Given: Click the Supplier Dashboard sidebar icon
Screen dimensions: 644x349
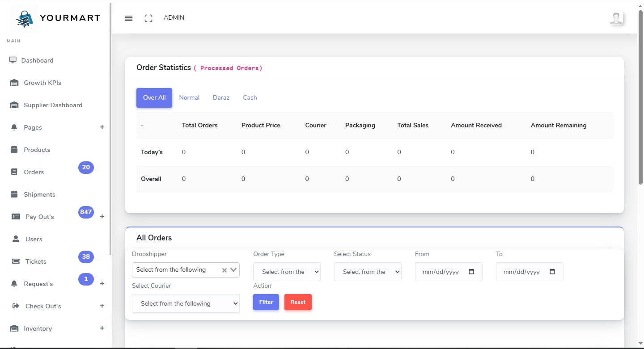Looking at the screenshot, I should coord(14,105).
